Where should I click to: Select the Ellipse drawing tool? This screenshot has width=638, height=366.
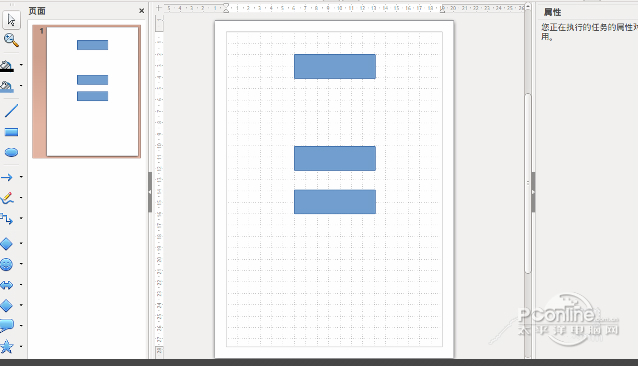(11, 152)
